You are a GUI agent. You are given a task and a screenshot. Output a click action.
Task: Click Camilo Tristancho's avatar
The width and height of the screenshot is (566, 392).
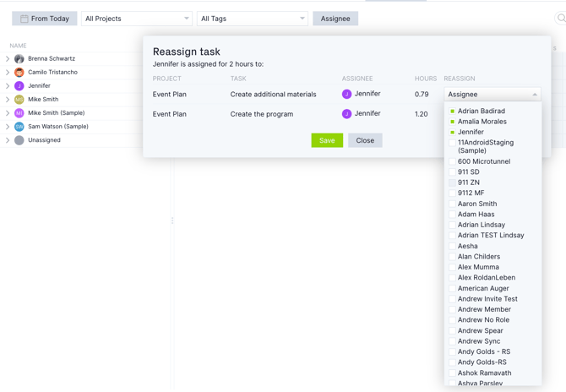click(19, 72)
